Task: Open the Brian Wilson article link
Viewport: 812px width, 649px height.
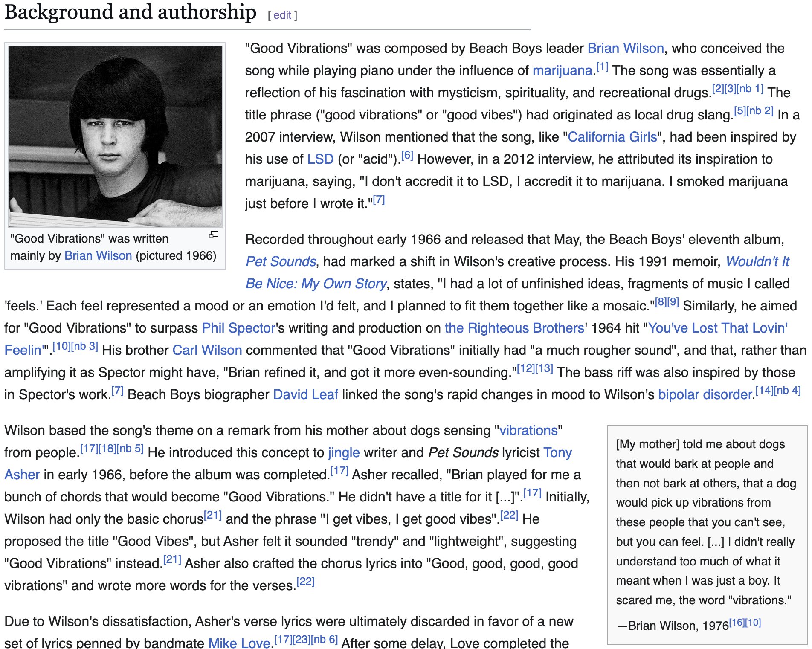Action: click(x=626, y=48)
